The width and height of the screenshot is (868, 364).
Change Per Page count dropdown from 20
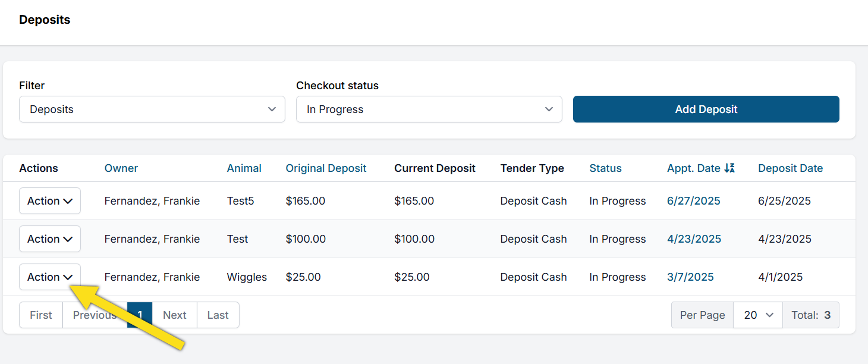758,315
